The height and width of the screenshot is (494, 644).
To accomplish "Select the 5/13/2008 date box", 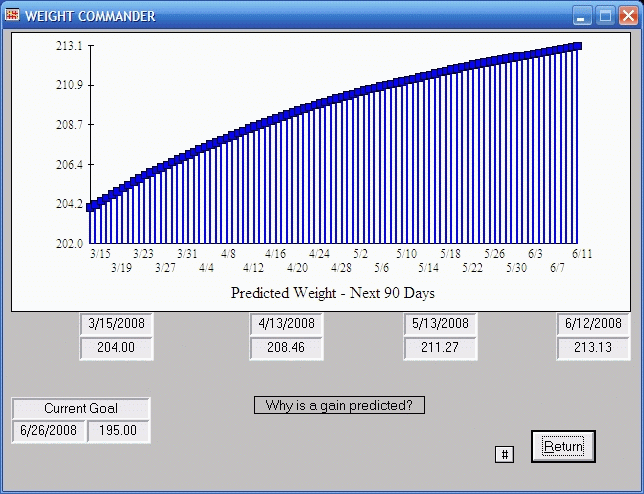I will pos(440,324).
